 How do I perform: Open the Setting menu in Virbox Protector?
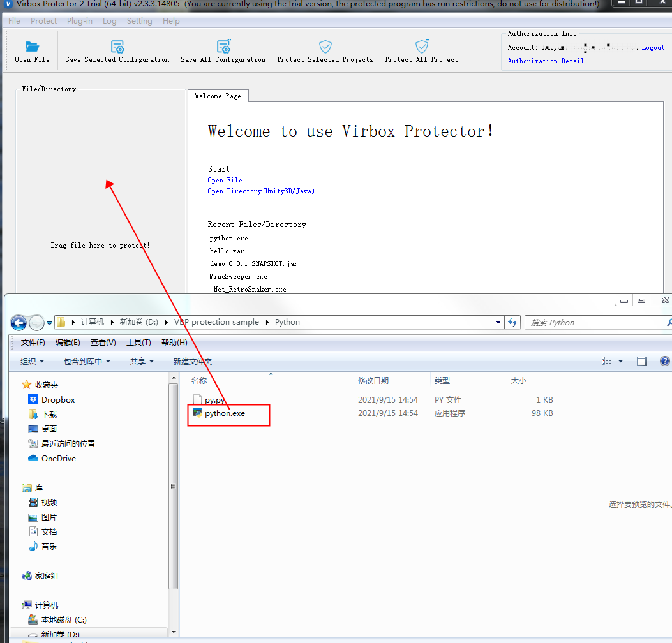coord(139,20)
